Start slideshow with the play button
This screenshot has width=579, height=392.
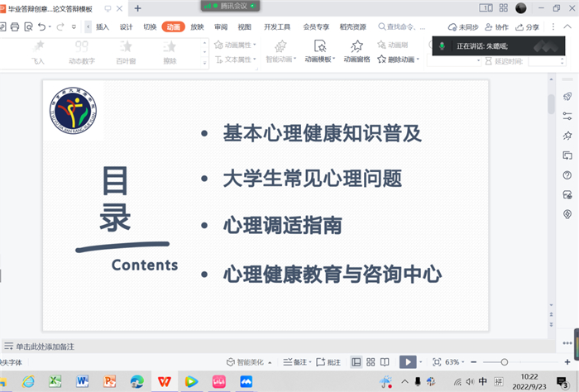(408, 362)
